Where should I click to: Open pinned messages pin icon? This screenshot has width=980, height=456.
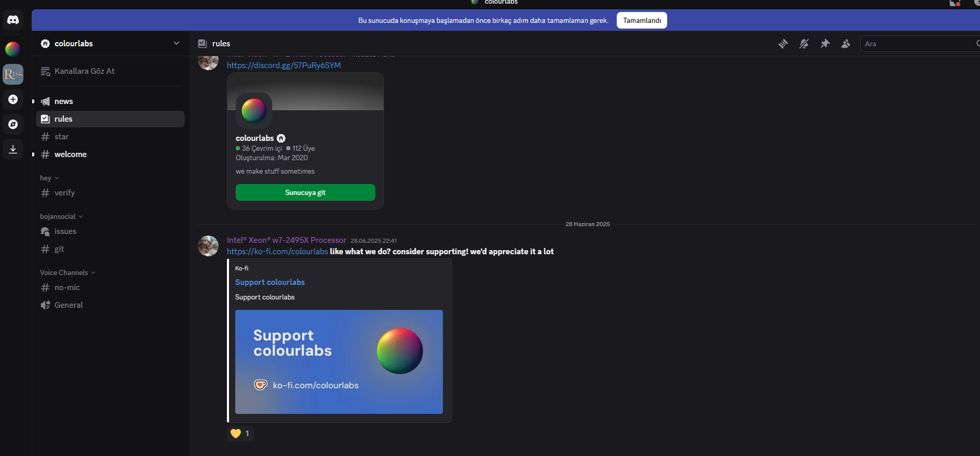click(825, 44)
